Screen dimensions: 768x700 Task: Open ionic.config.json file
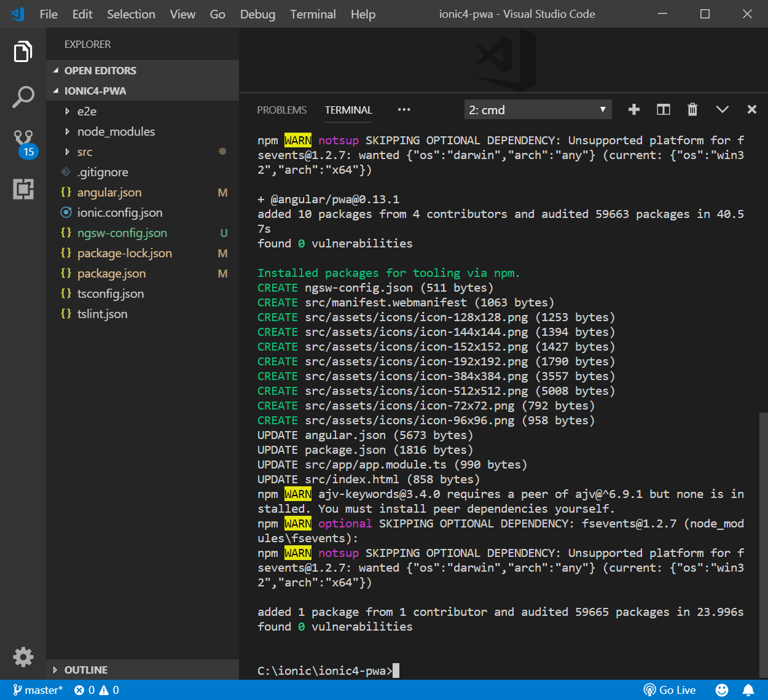(x=143, y=212)
